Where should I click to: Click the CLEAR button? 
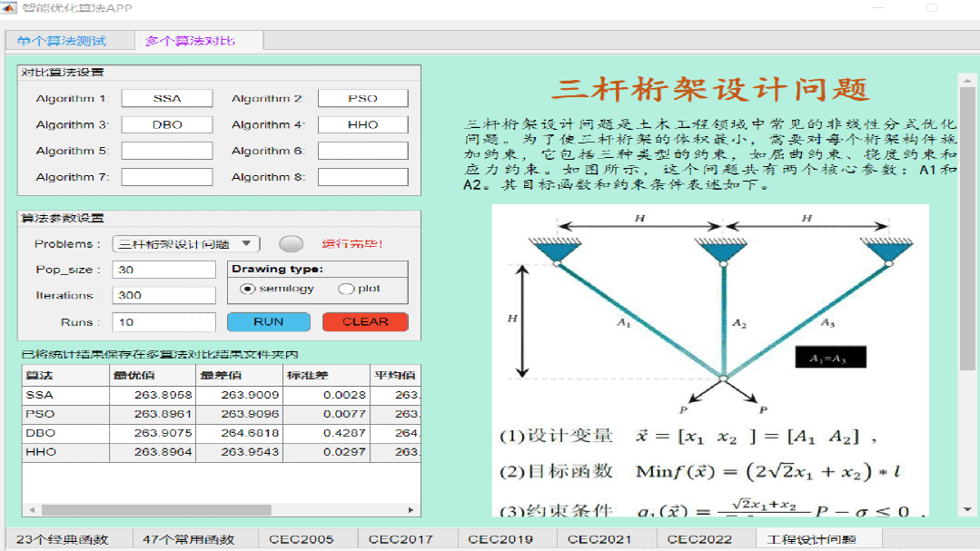point(364,321)
